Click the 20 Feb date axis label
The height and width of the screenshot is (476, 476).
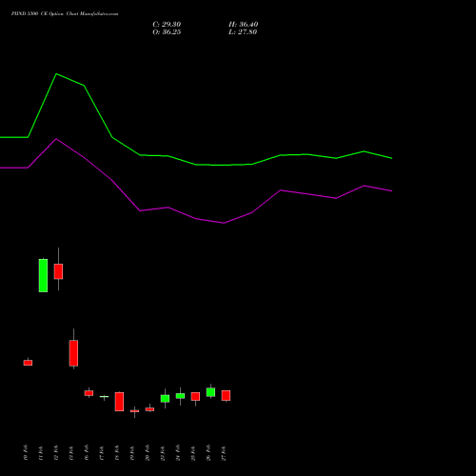pos(148,453)
